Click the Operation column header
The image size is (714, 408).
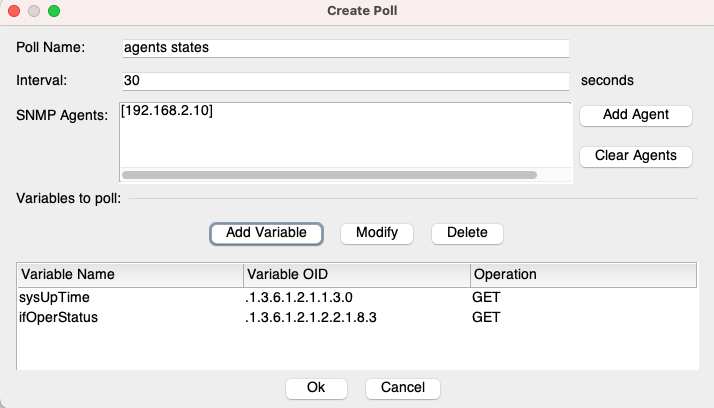[x=582, y=274]
